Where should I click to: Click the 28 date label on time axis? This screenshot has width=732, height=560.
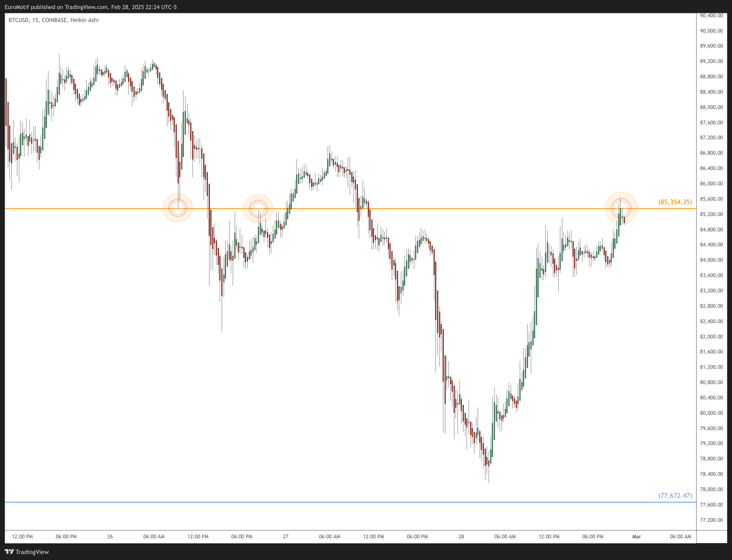pos(461,536)
